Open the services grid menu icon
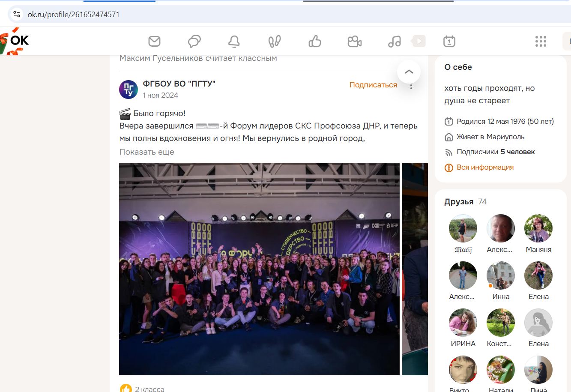 [x=541, y=41]
